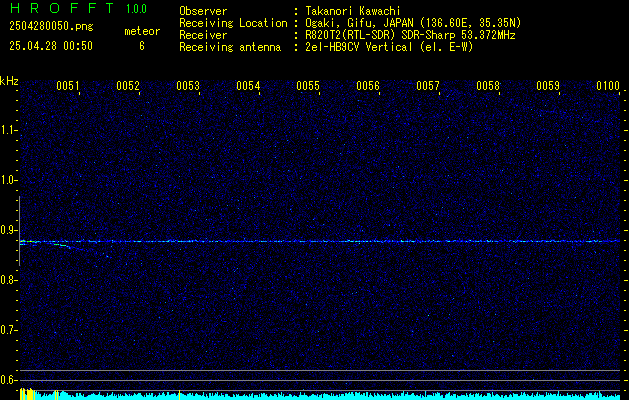This screenshot has width=629, height=400.
Task: Click the 1.0 kHz frequency label
Action: 9,180
